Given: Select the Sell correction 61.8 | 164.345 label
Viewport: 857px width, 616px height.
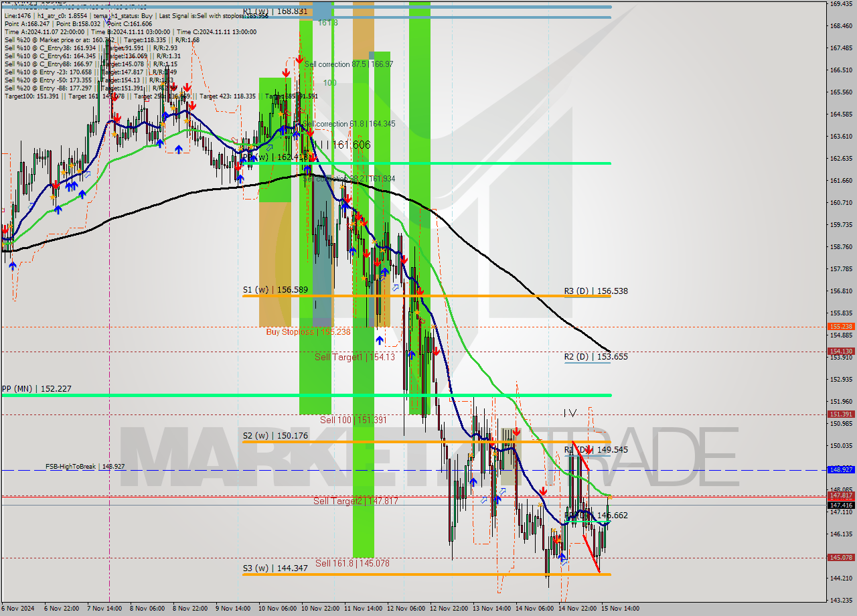Looking at the screenshot, I should (x=349, y=124).
